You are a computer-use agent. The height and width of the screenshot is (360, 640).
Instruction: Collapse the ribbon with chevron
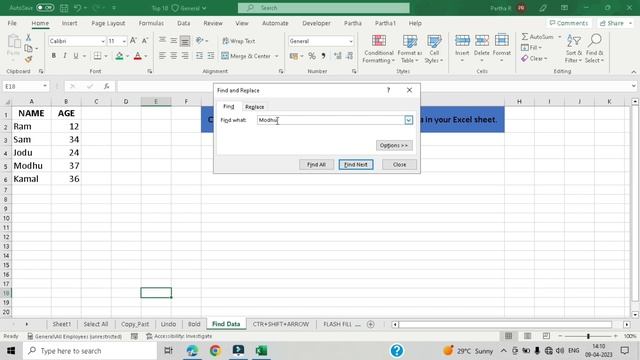click(633, 72)
